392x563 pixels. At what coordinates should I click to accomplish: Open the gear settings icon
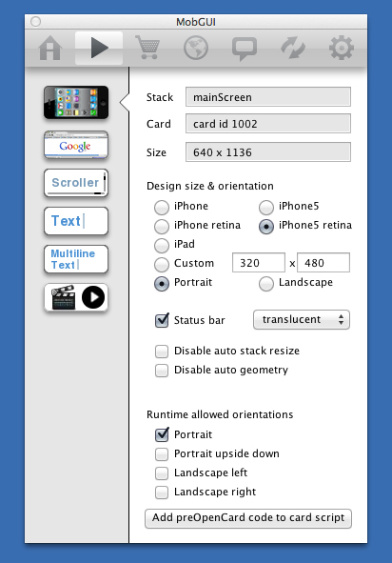point(342,48)
